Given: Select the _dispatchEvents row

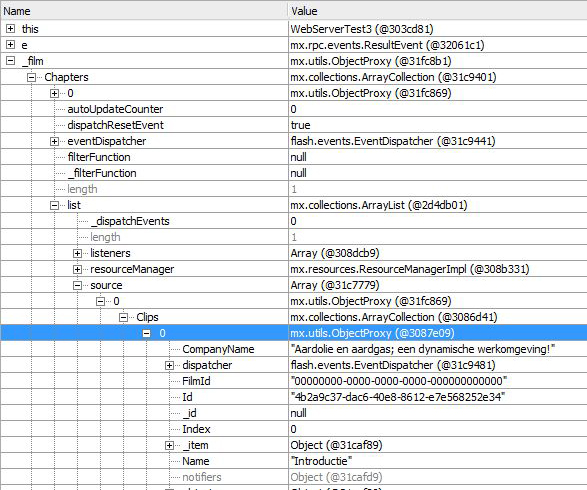Looking at the screenshot, I should coord(294,221).
